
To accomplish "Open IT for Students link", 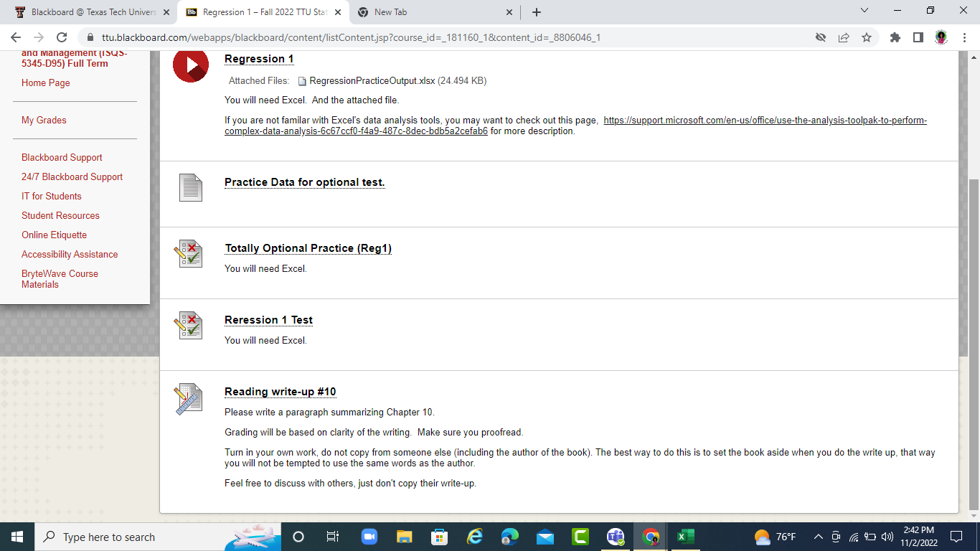I will click(52, 196).
